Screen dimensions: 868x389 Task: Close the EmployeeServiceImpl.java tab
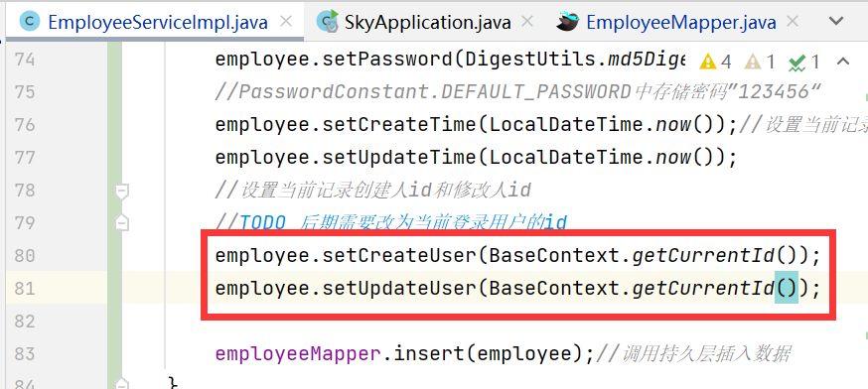(286, 22)
